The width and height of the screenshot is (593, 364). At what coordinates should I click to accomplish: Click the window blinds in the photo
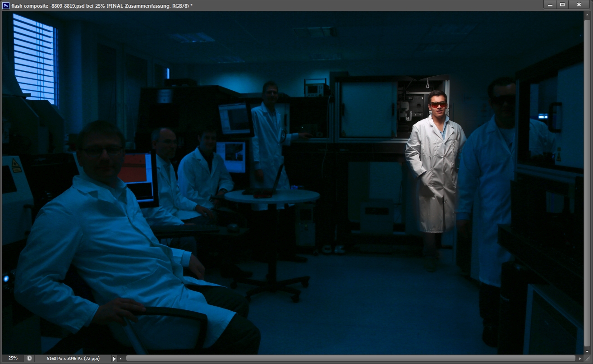35,58
